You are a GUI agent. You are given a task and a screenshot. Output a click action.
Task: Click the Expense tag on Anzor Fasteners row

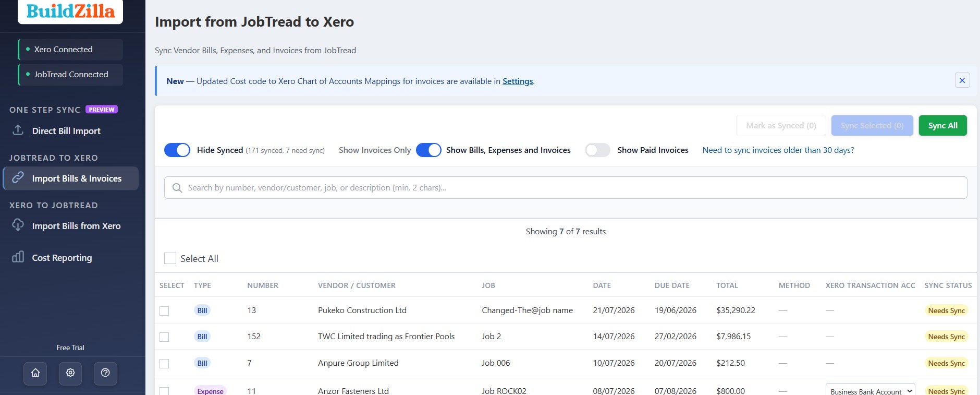pyautogui.click(x=210, y=391)
